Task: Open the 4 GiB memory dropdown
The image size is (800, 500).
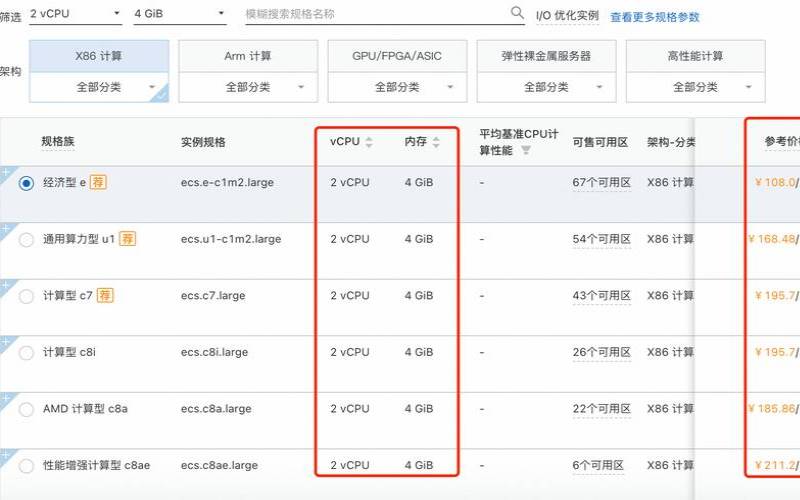Action: pos(180,14)
